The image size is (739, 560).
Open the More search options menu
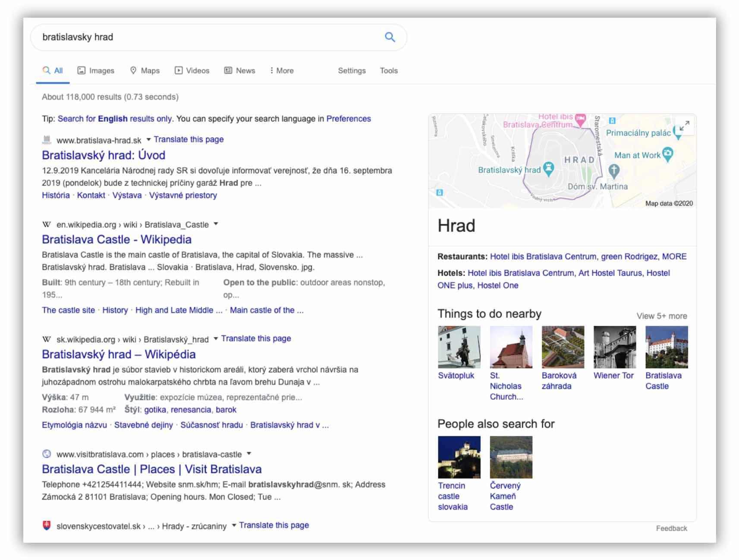[281, 71]
